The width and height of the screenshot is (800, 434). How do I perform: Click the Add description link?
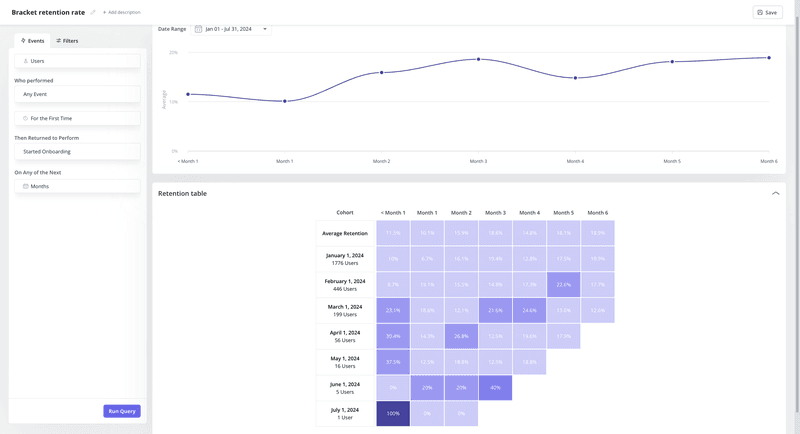click(121, 12)
